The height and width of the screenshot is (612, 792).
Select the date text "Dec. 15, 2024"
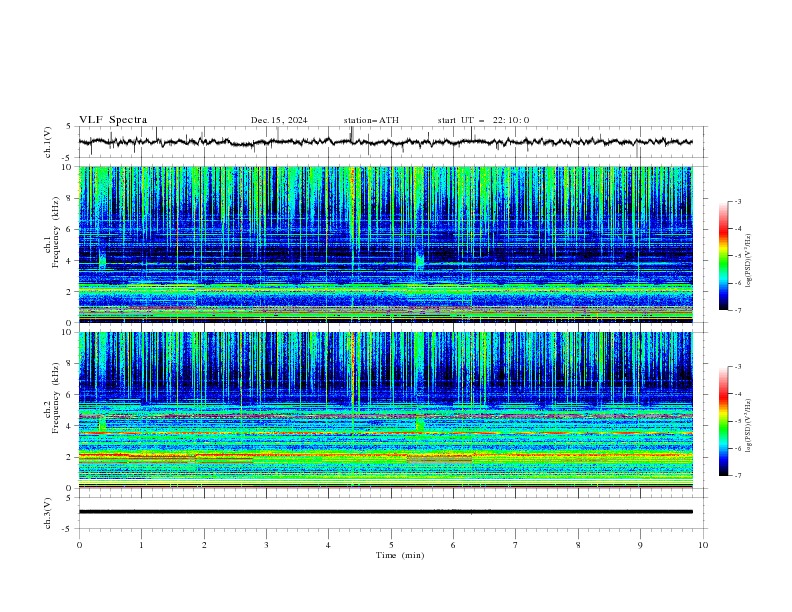click(x=279, y=120)
